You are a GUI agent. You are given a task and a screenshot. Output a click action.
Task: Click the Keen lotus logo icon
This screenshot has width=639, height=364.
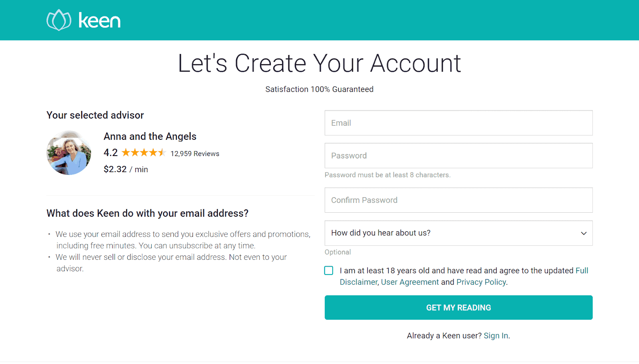coord(59,20)
